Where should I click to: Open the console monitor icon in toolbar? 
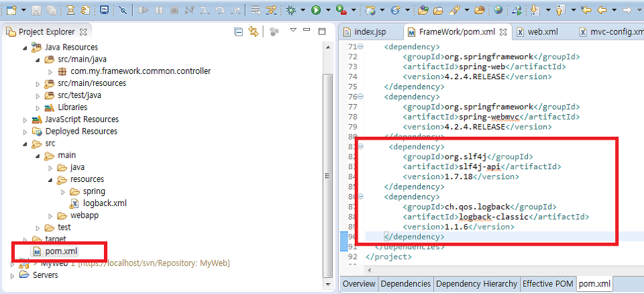click(105, 10)
